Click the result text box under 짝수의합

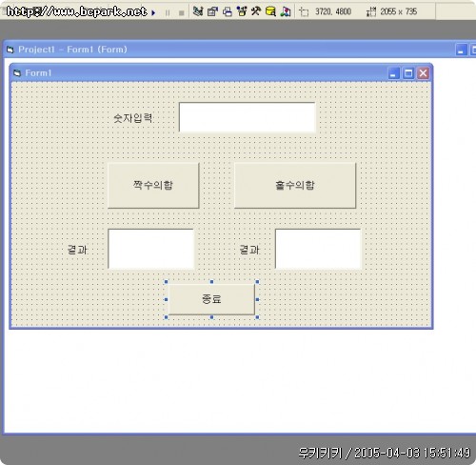pos(150,249)
